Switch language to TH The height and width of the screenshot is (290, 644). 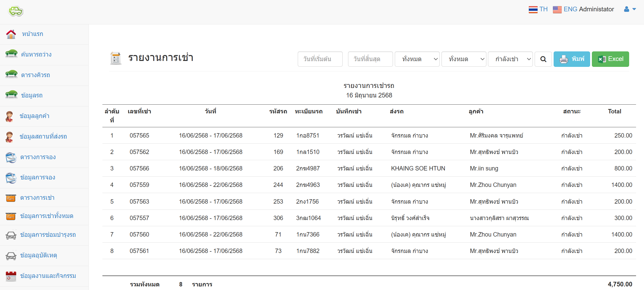click(x=543, y=9)
